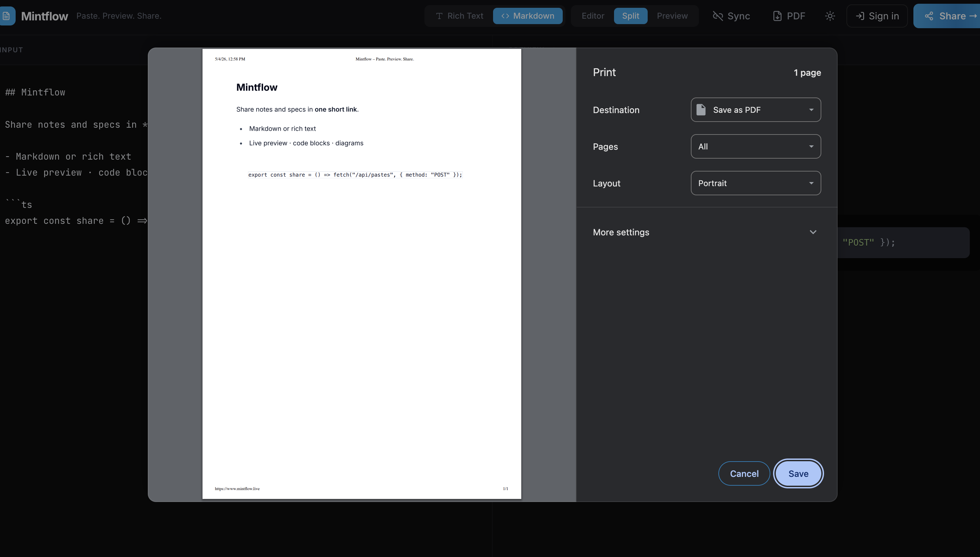Click the T icon on Rich Text tab
980x557 pixels.
click(x=439, y=16)
